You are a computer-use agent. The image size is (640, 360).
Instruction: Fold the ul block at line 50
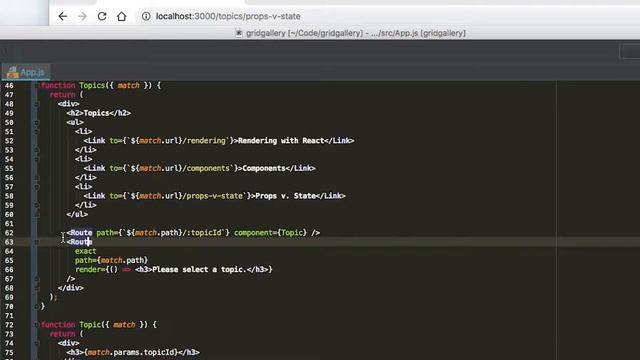[x=36, y=122]
